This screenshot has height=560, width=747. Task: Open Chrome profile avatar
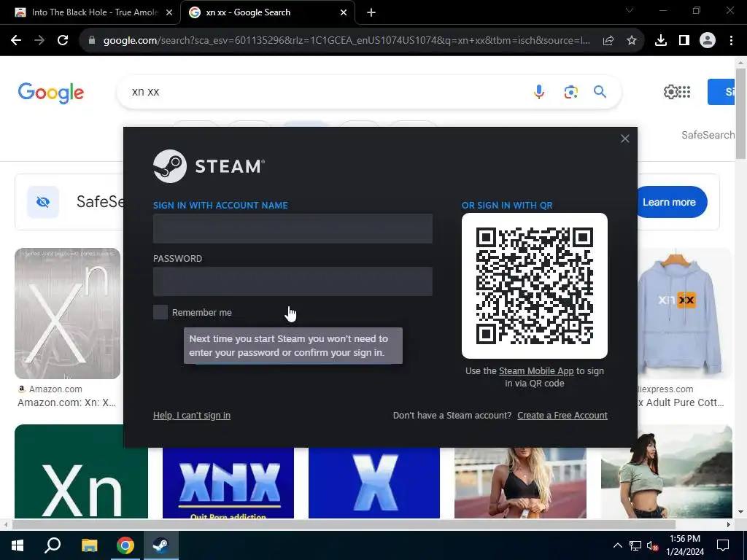pos(708,41)
